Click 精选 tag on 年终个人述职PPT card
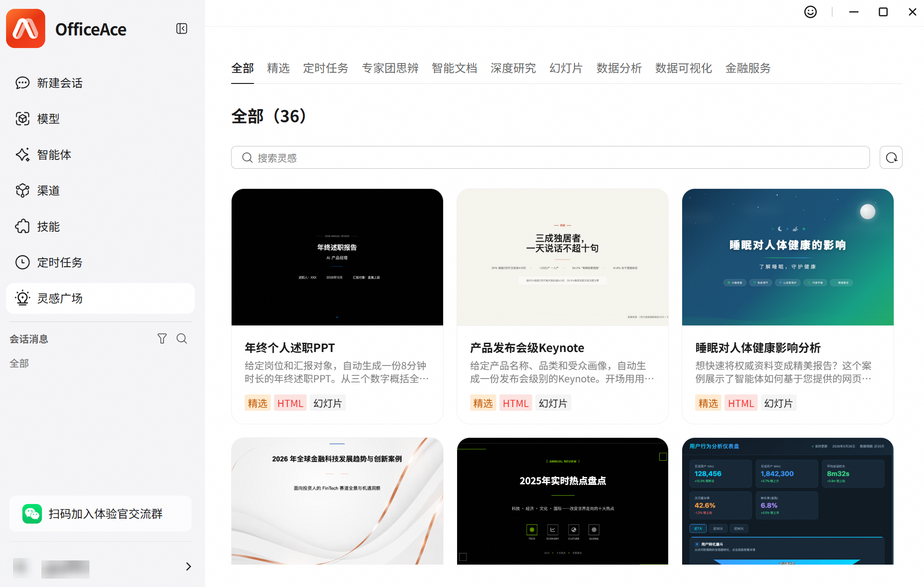The height and width of the screenshot is (587, 924). click(x=257, y=403)
